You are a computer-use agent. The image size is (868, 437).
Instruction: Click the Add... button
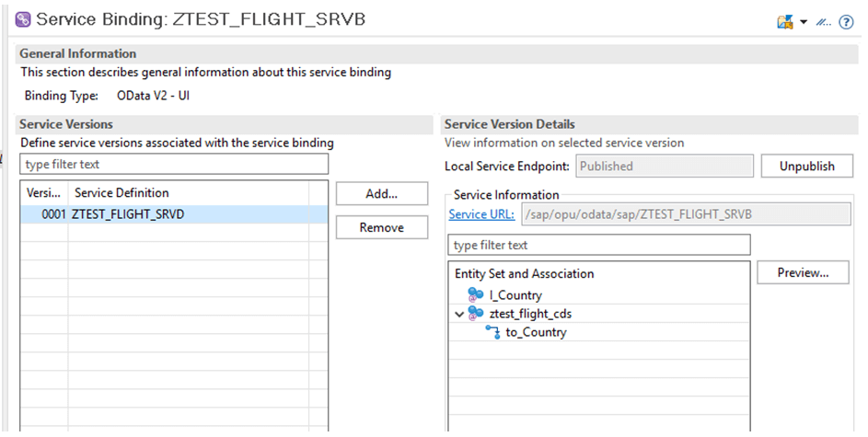coord(382,193)
